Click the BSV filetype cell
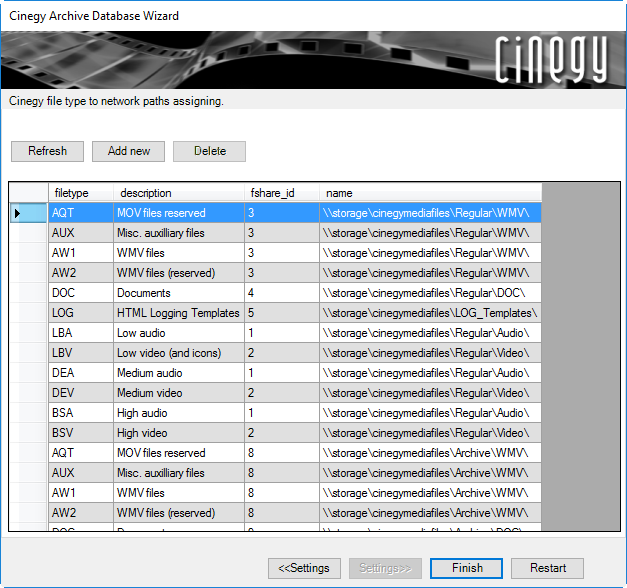This screenshot has width=627, height=588. 81,433
